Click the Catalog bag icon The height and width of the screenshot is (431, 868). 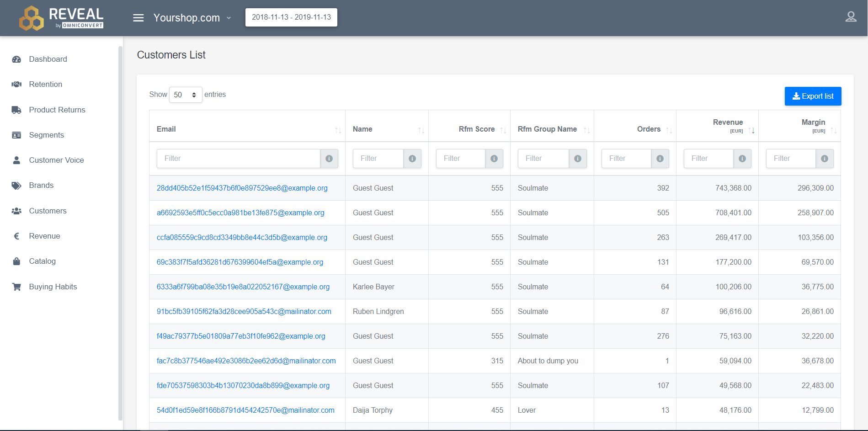point(16,261)
